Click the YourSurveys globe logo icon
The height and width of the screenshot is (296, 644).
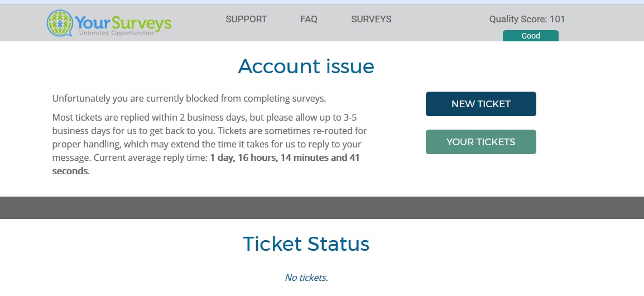click(x=59, y=23)
